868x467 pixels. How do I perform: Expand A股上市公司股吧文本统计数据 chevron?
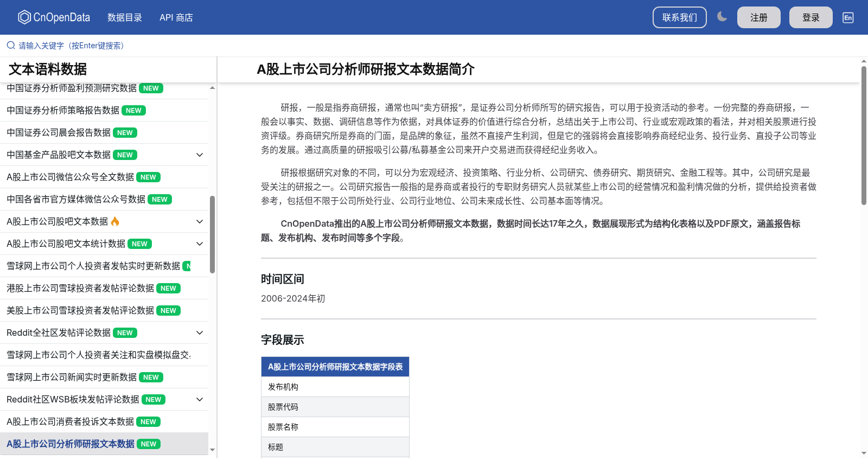click(200, 244)
